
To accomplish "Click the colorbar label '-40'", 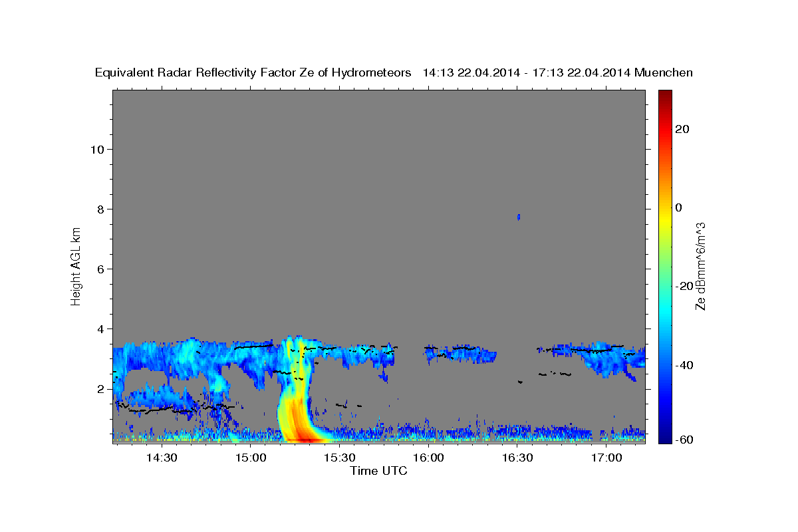I will [x=684, y=365].
